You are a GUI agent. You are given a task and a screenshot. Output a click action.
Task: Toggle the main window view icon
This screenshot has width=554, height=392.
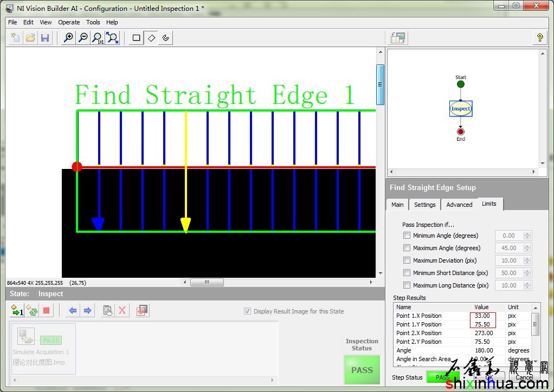[x=398, y=38]
